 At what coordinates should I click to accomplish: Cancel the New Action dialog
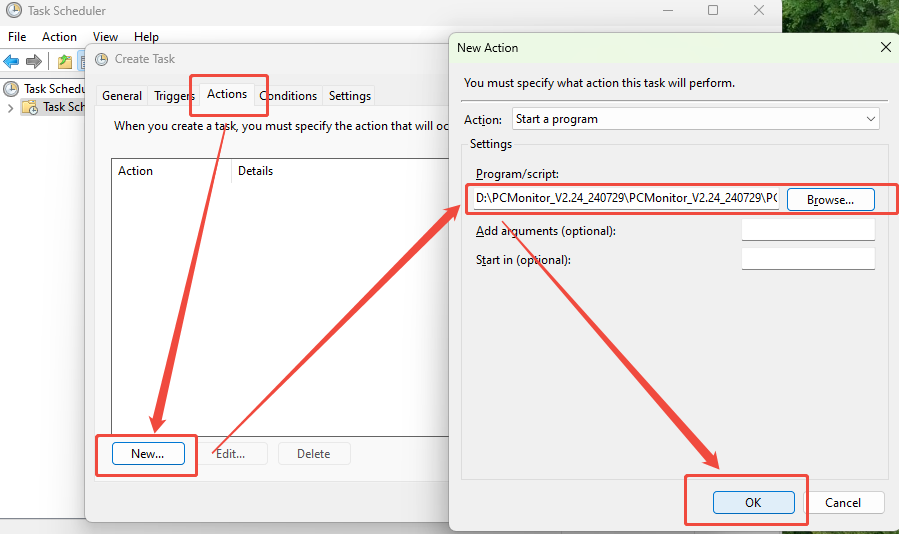tap(843, 502)
